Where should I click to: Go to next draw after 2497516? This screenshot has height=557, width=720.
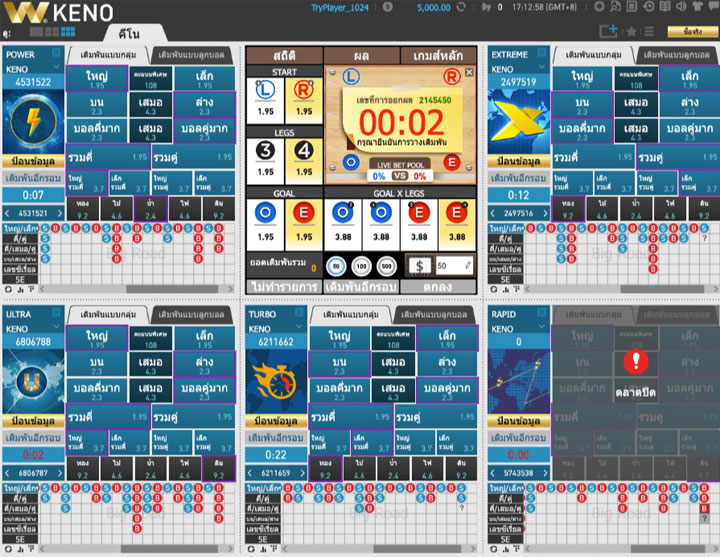pos(545,213)
